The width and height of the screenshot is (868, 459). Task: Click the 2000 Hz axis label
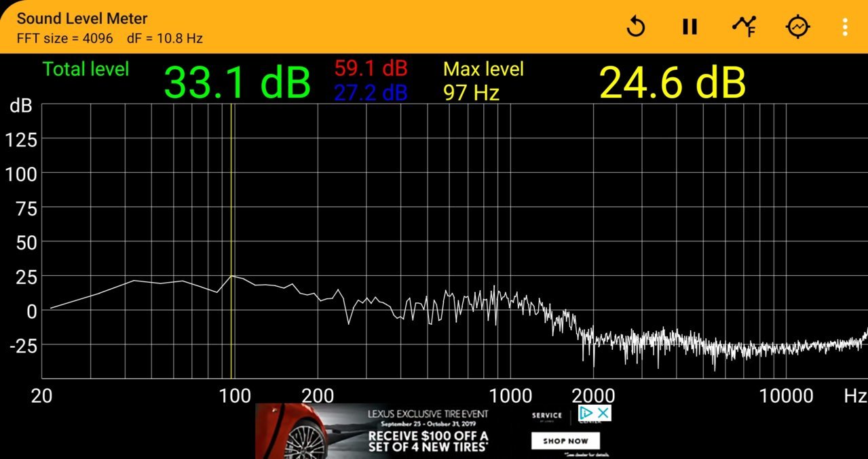[593, 396]
